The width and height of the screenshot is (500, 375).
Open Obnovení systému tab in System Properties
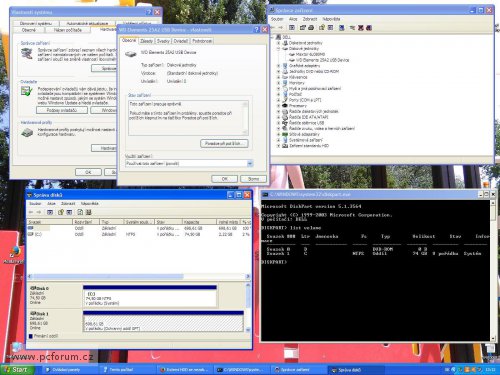pos(36,23)
